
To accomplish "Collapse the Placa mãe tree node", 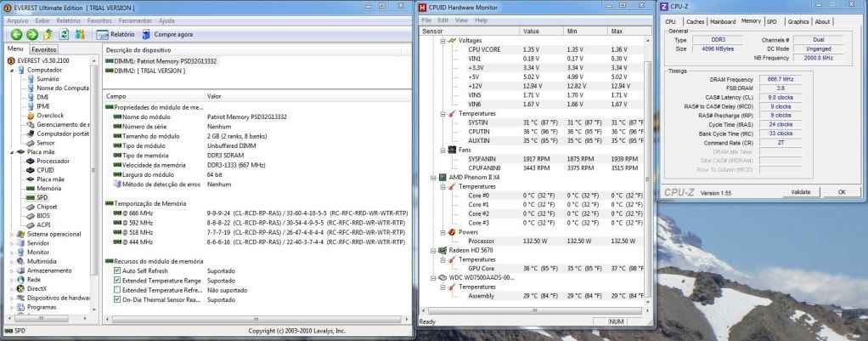I will coord(12,151).
